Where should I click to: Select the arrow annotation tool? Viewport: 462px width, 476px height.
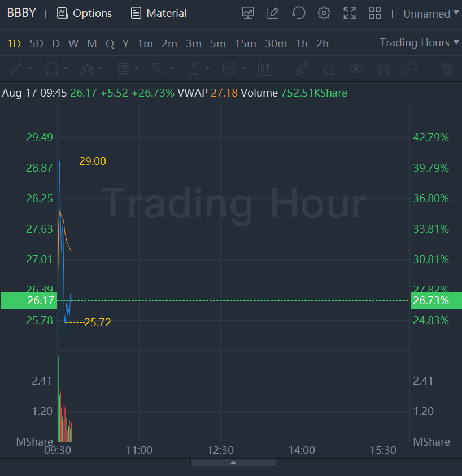pyautogui.click(x=158, y=69)
